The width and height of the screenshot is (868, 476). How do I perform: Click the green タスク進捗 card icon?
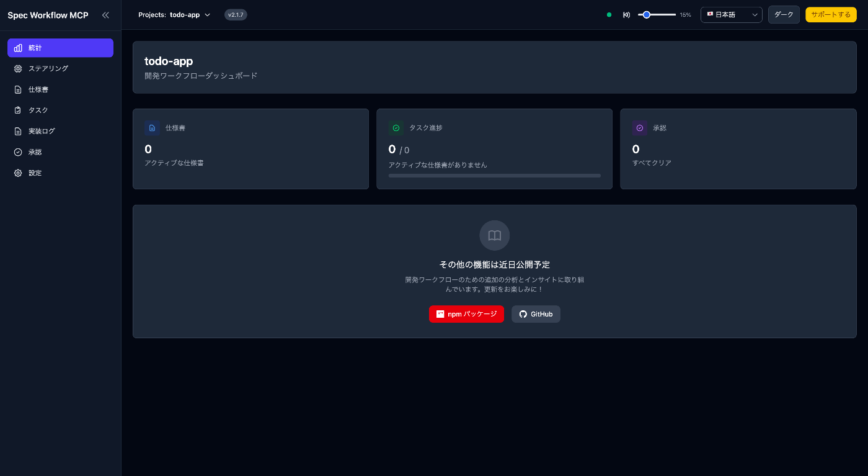point(396,128)
